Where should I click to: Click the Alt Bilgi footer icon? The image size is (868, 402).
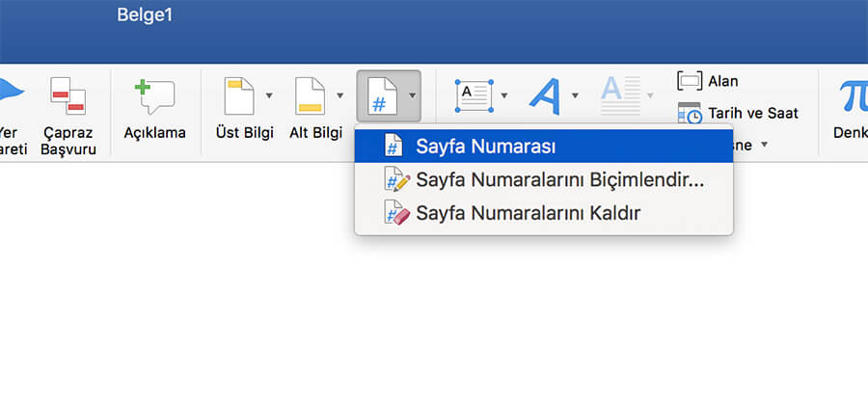point(310,96)
